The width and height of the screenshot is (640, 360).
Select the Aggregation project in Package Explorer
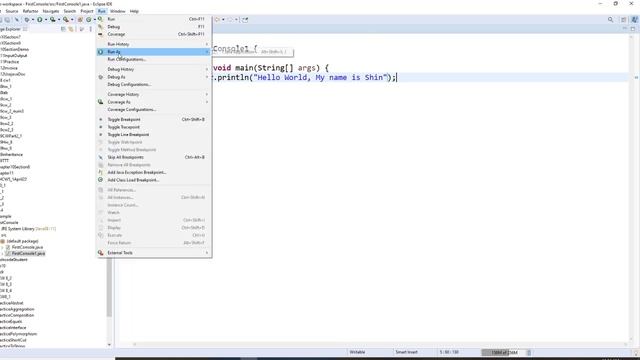pos(17,309)
